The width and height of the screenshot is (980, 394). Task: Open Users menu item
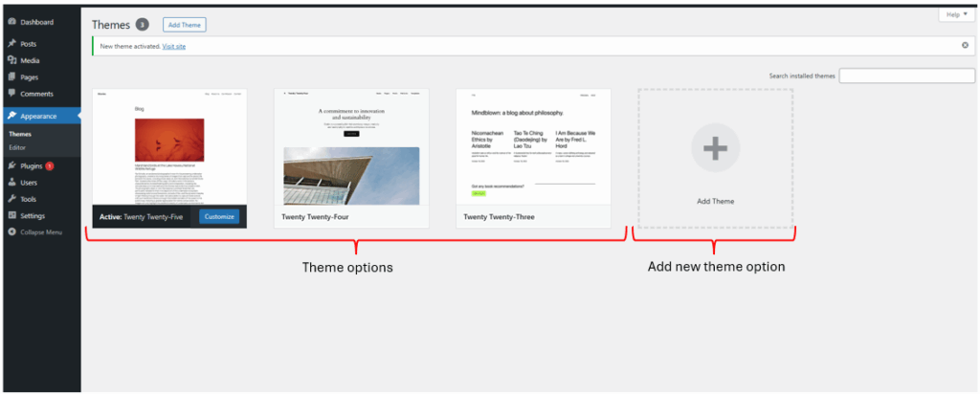(41, 183)
